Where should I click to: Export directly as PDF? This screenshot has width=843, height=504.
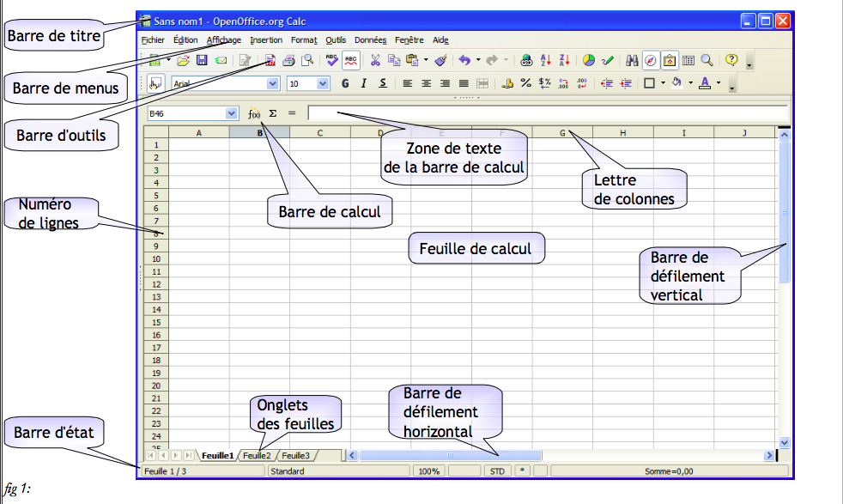coord(270,60)
